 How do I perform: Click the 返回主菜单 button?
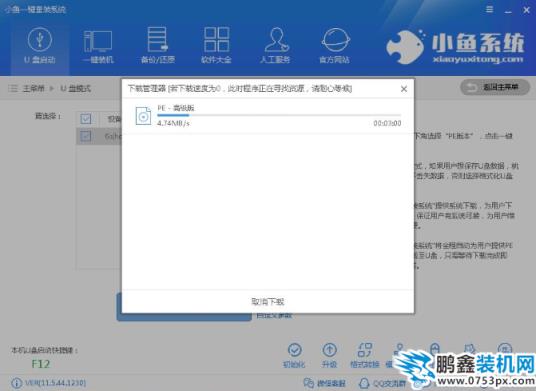click(495, 87)
